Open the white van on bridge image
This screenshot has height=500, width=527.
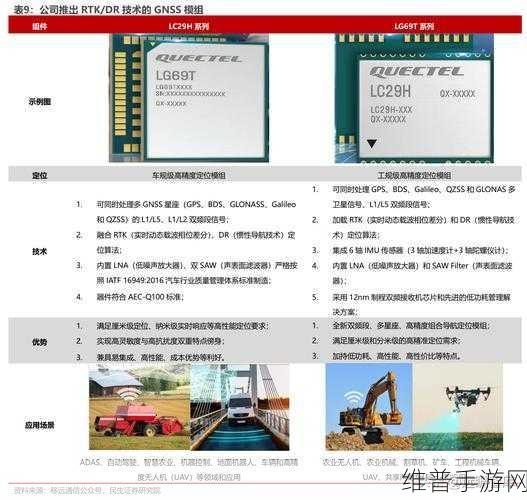point(240,407)
